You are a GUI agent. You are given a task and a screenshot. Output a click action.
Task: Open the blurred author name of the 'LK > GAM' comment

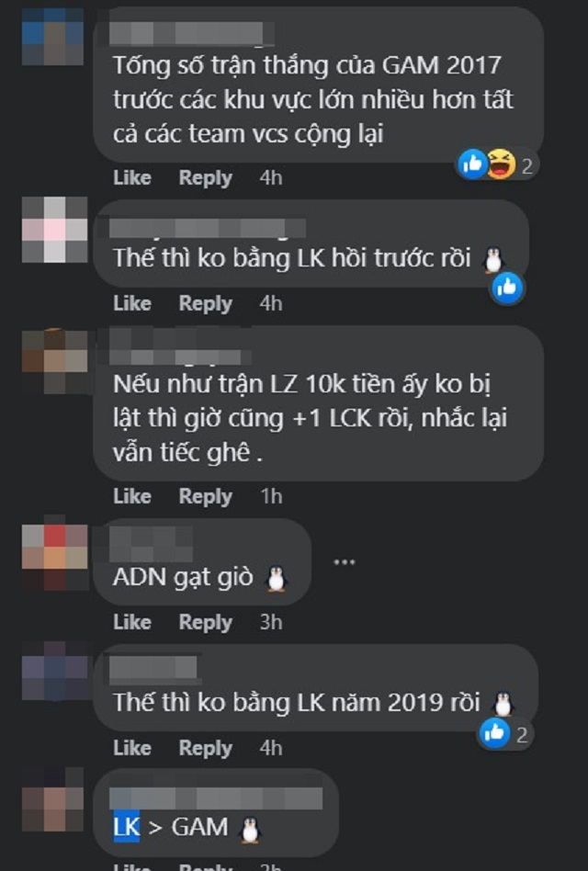point(216,798)
